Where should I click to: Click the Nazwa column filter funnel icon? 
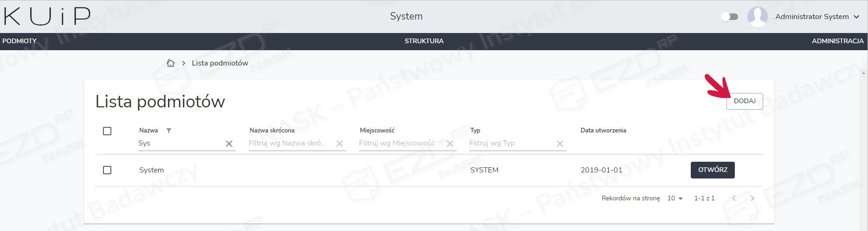[x=169, y=131]
